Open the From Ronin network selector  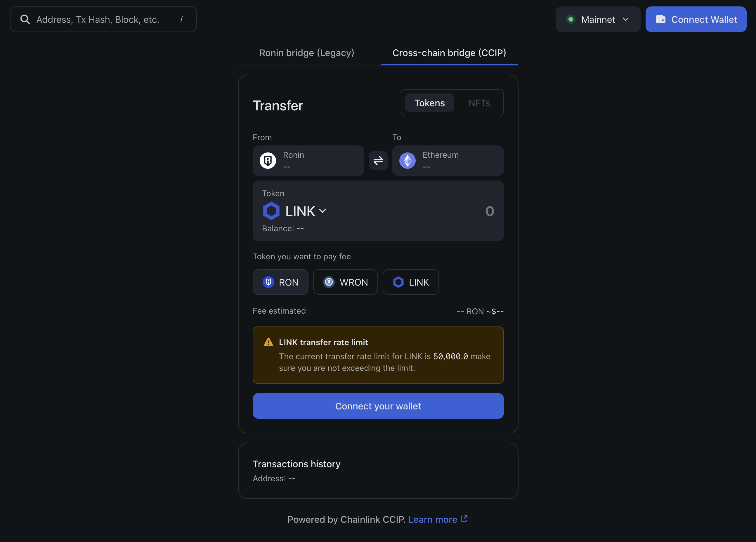click(x=308, y=161)
